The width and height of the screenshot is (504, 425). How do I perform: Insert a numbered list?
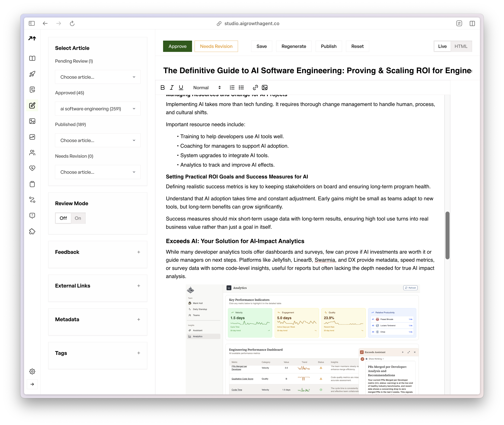click(x=232, y=87)
